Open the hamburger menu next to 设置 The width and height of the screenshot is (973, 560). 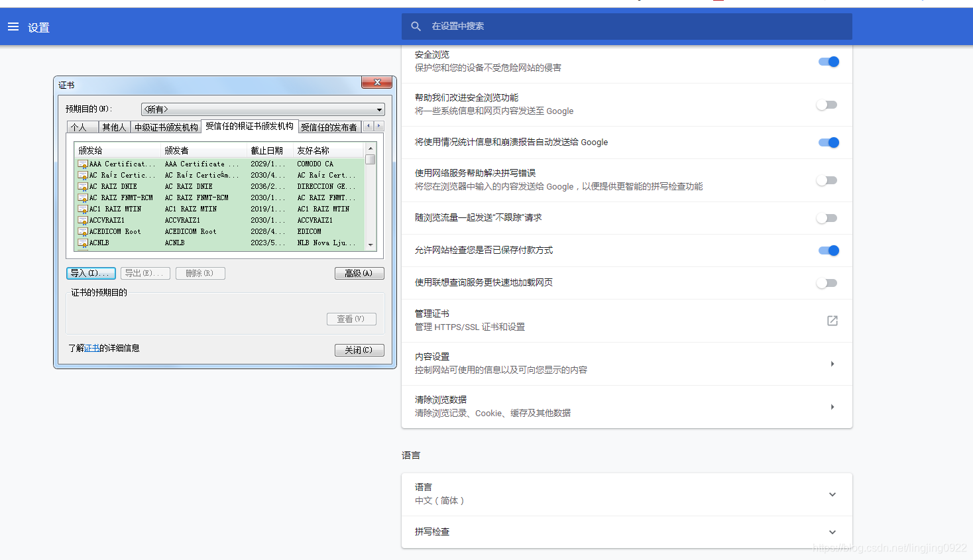click(x=13, y=27)
